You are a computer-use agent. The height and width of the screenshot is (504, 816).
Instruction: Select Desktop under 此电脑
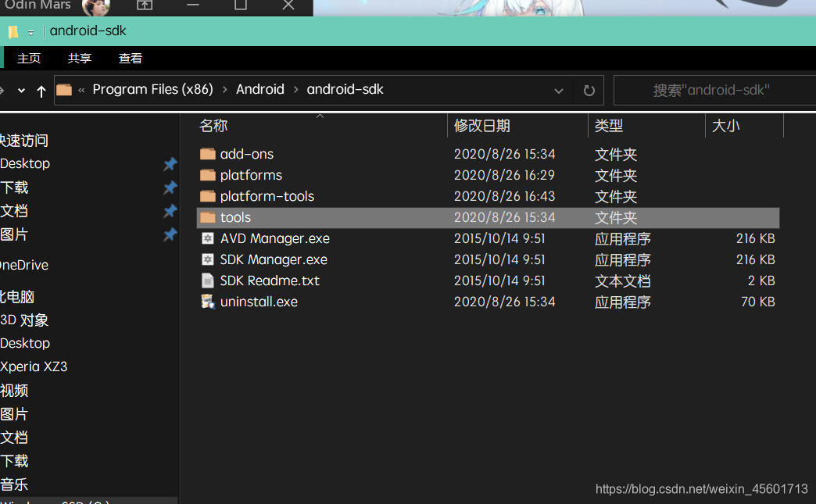(25, 343)
